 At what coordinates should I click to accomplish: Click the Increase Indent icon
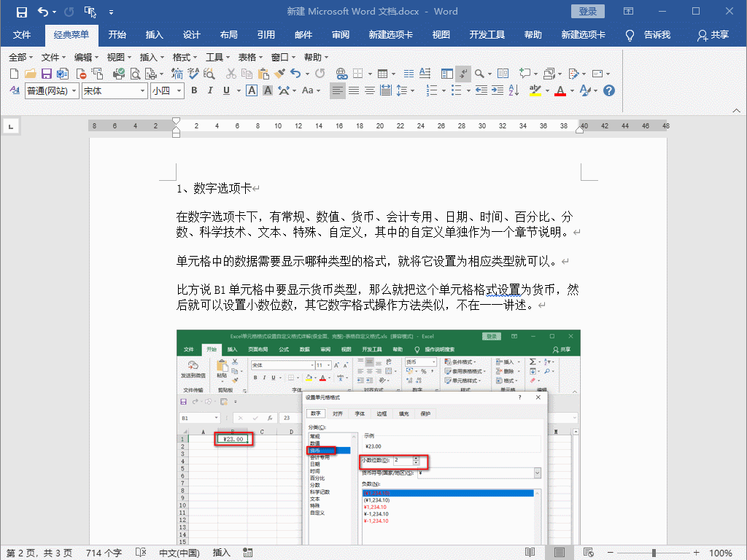(x=498, y=90)
